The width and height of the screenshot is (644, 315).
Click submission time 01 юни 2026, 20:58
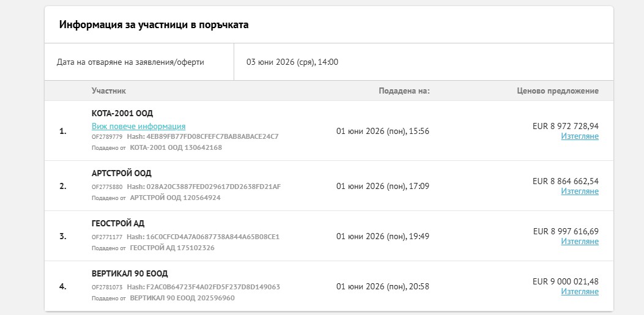coord(383,286)
